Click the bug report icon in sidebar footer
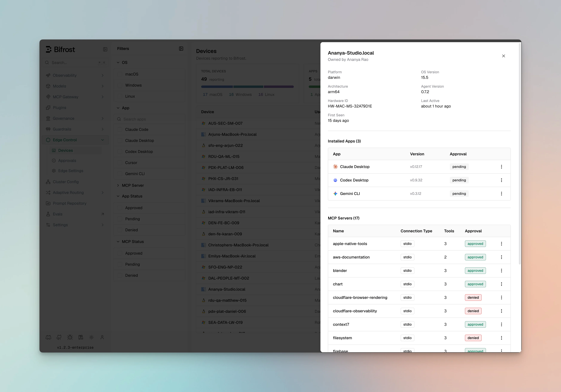 (70, 337)
